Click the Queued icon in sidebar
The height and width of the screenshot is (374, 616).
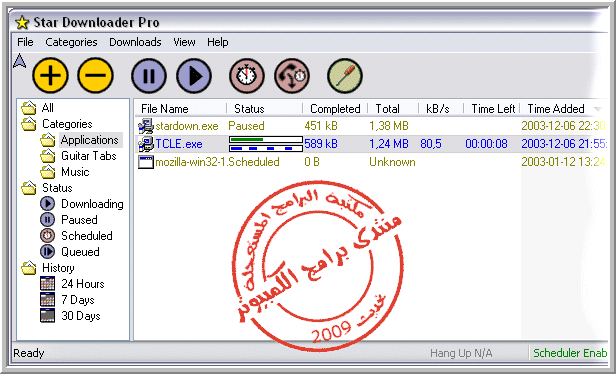coord(48,251)
